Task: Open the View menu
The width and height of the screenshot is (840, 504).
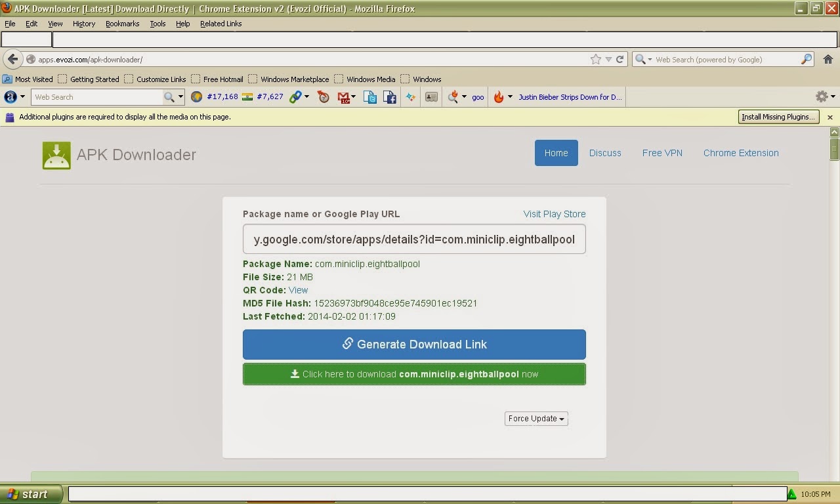Action: click(55, 24)
